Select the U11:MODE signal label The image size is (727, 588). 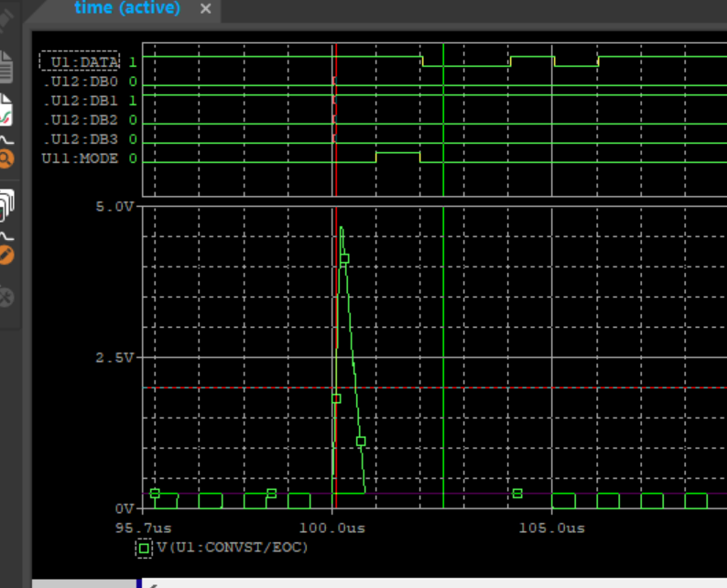81,158
